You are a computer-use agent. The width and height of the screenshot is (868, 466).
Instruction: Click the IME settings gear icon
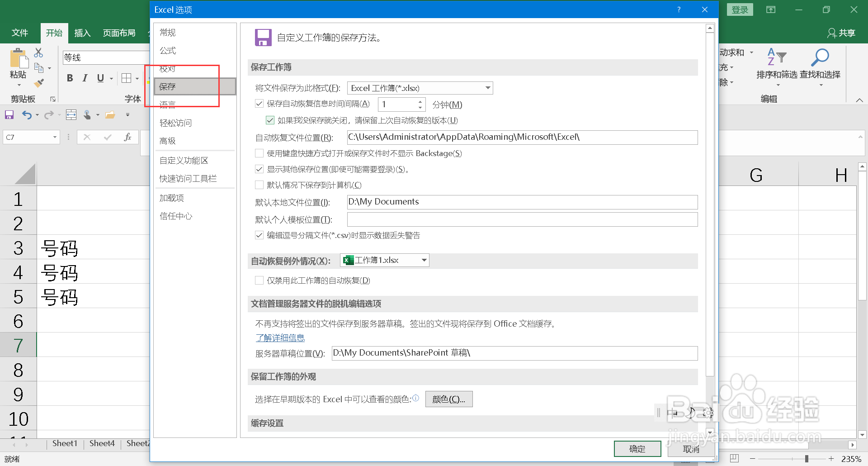[x=708, y=413]
